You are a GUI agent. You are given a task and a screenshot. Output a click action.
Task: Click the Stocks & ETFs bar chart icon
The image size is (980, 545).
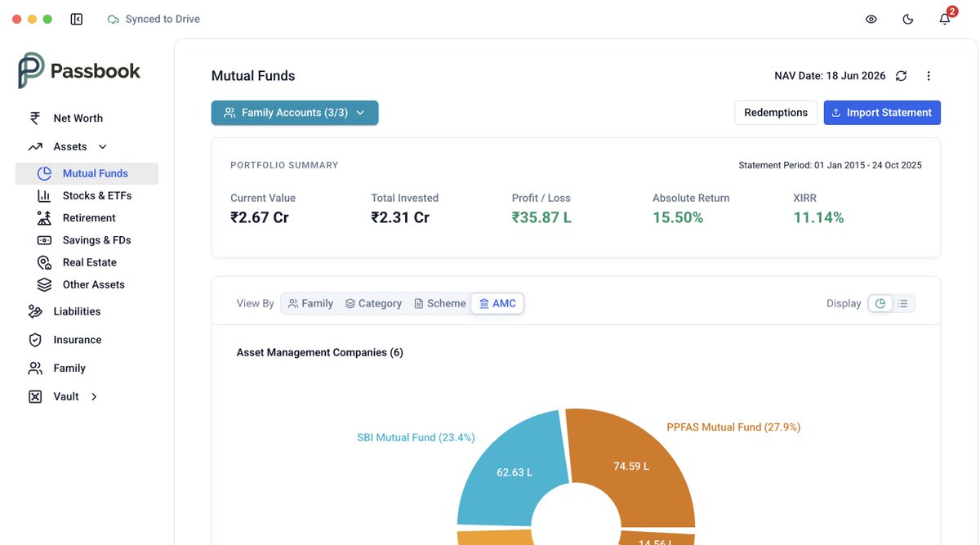[x=45, y=196]
